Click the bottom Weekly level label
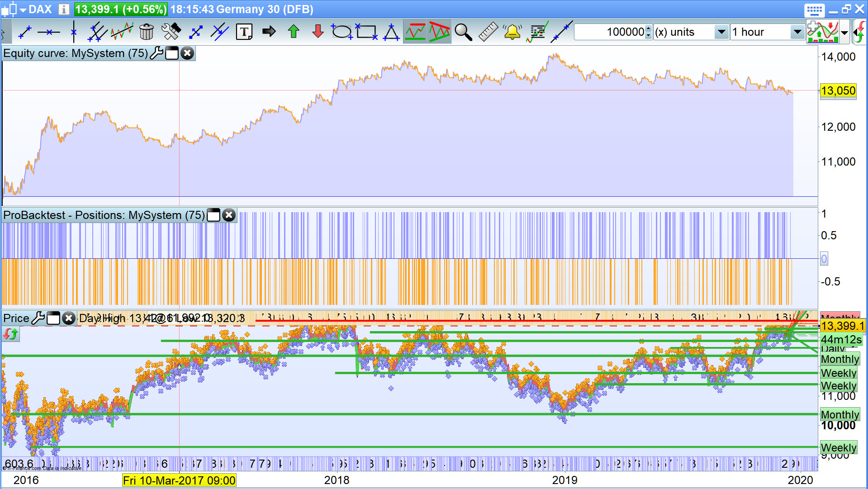 click(839, 447)
